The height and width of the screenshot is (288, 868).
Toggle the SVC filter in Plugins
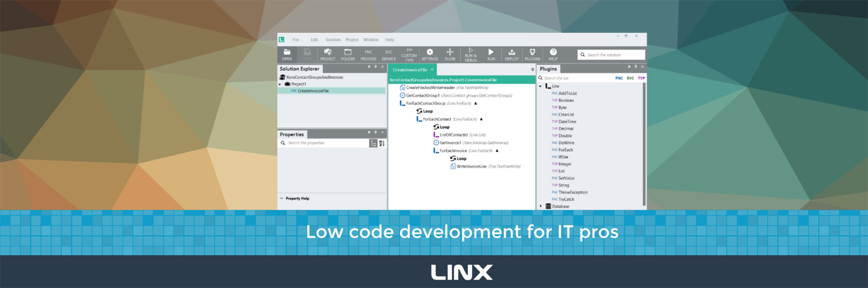click(630, 78)
